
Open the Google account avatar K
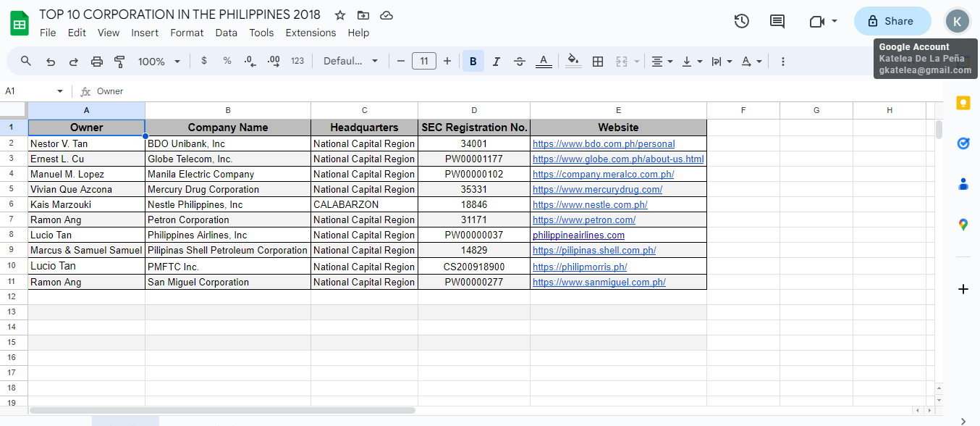click(x=957, y=21)
